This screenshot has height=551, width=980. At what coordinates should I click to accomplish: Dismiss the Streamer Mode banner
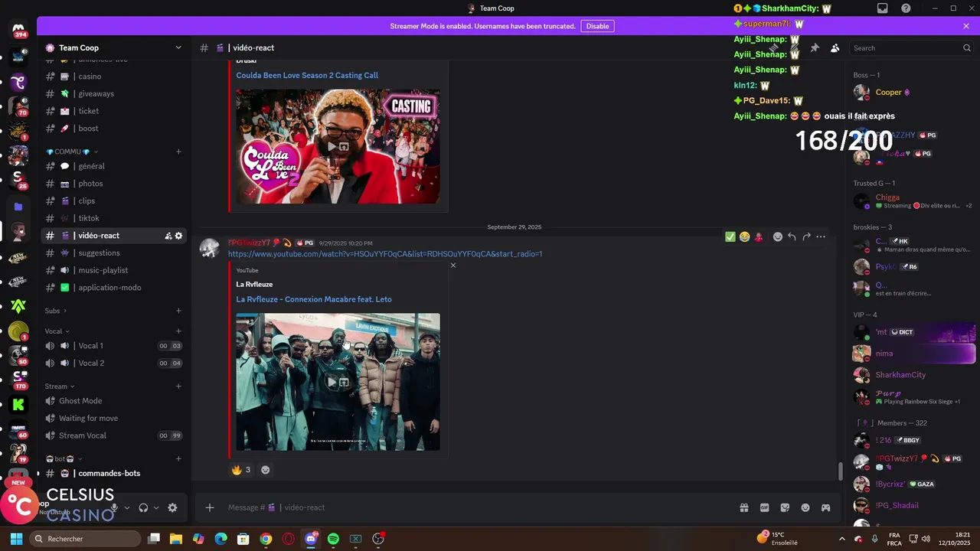[966, 26]
